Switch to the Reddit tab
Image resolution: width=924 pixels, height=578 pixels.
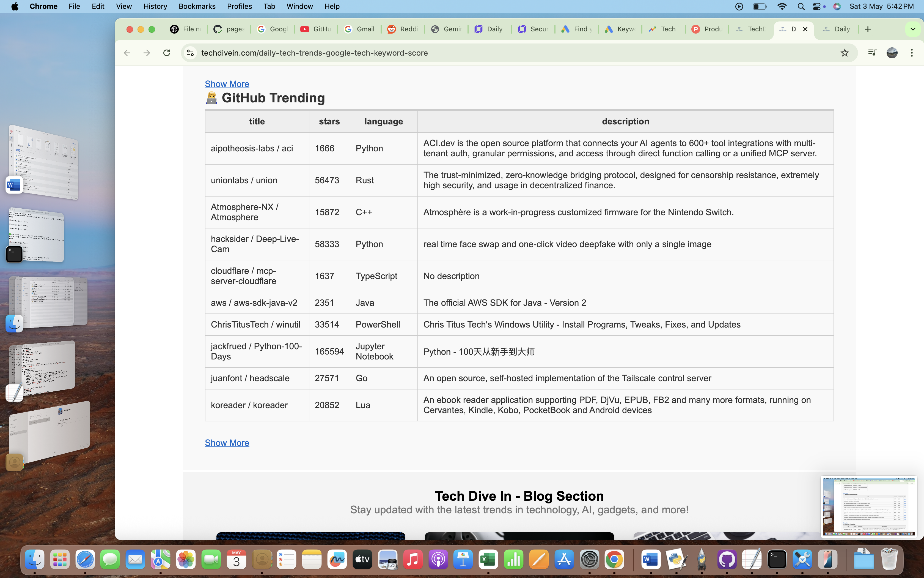click(403, 29)
